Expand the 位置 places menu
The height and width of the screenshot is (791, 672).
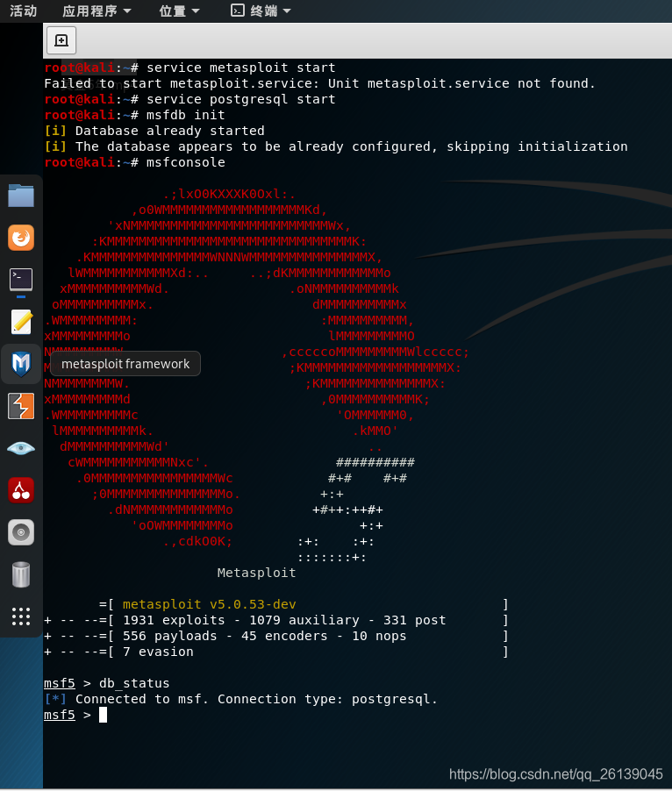click(x=179, y=11)
